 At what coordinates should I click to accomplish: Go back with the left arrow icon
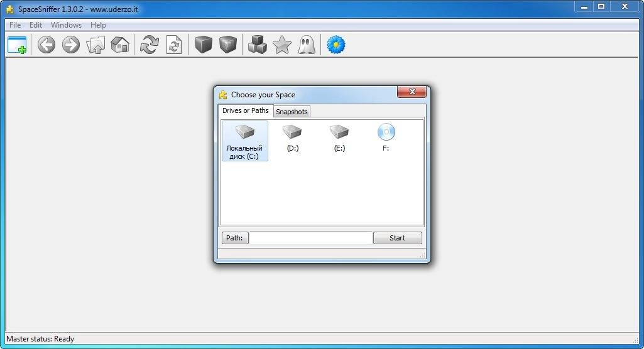tap(46, 45)
